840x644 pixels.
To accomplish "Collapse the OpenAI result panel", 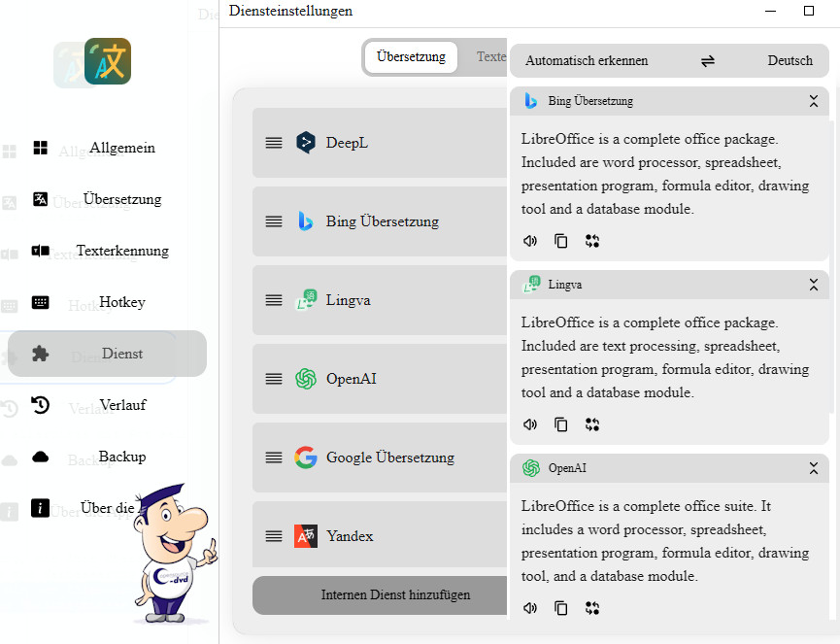I will tap(814, 468).
